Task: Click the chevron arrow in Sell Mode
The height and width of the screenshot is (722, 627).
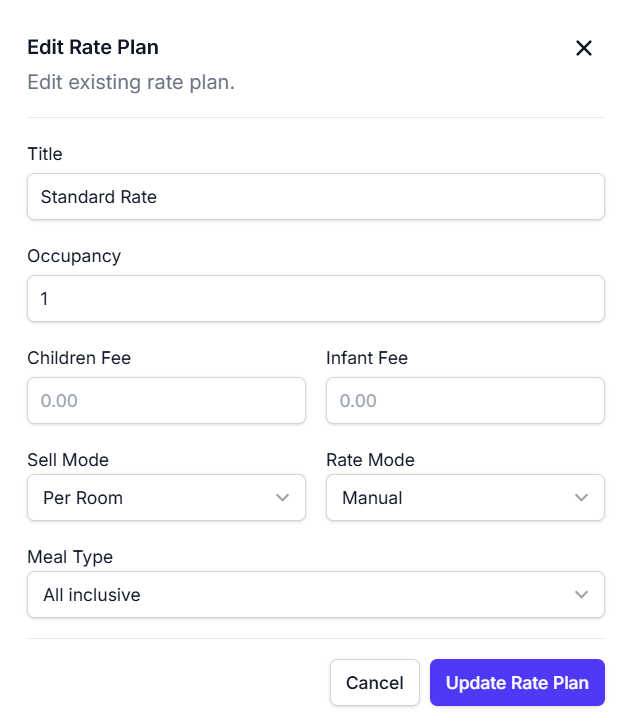Action: tap(283, 497)
